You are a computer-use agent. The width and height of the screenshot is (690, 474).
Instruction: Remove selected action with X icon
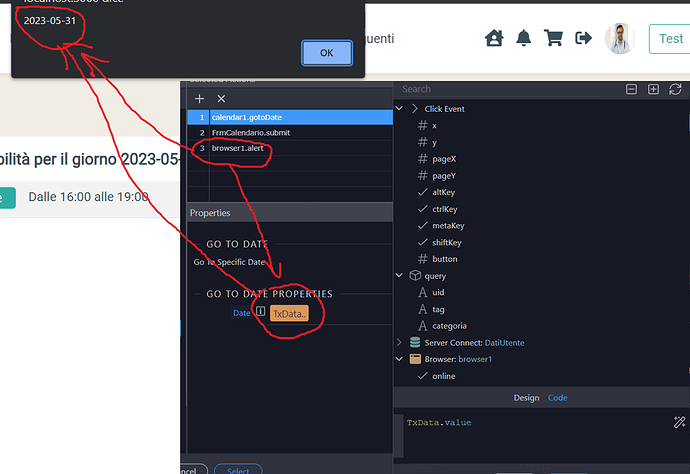tap(221, 99)
